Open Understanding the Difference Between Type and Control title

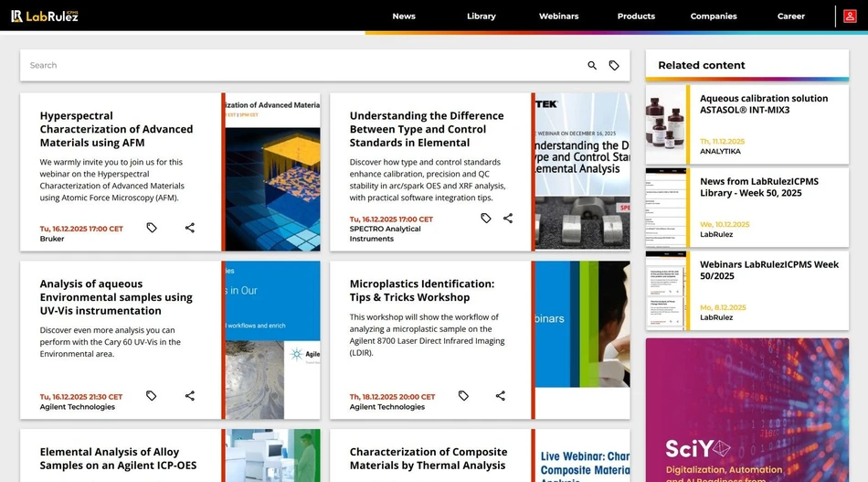coord(427,129)
